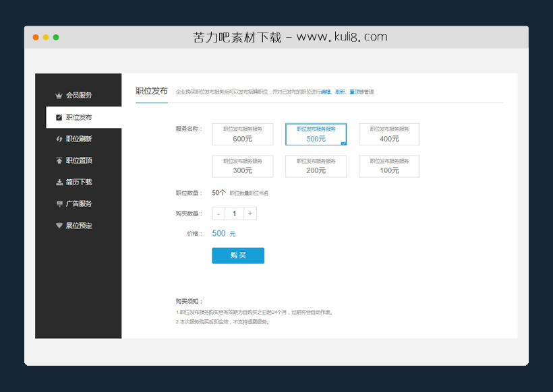Open 职位刷新 via its refresh icon
The height and width of the screenshot is (392, 553).
point(60,138)
